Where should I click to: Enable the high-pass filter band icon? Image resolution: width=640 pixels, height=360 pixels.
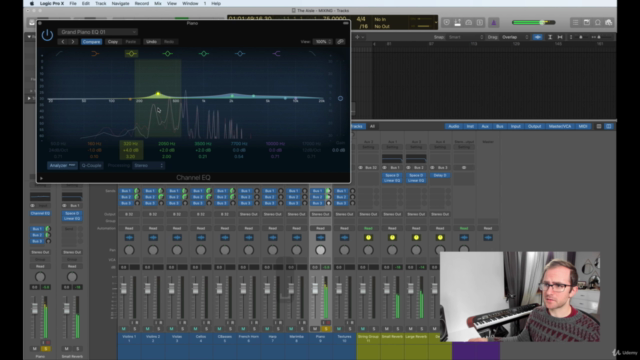(59, 53)
